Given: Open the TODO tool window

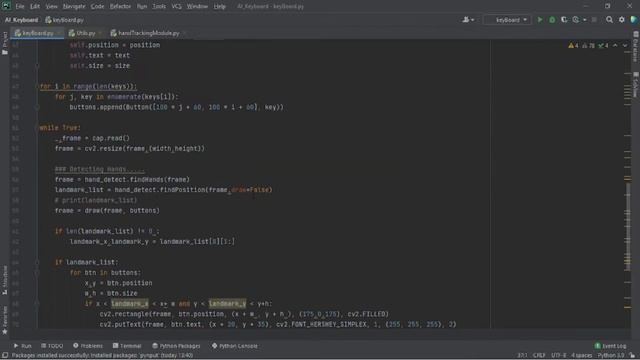Looking at the screenshot, I should click(x=52, y=346).
